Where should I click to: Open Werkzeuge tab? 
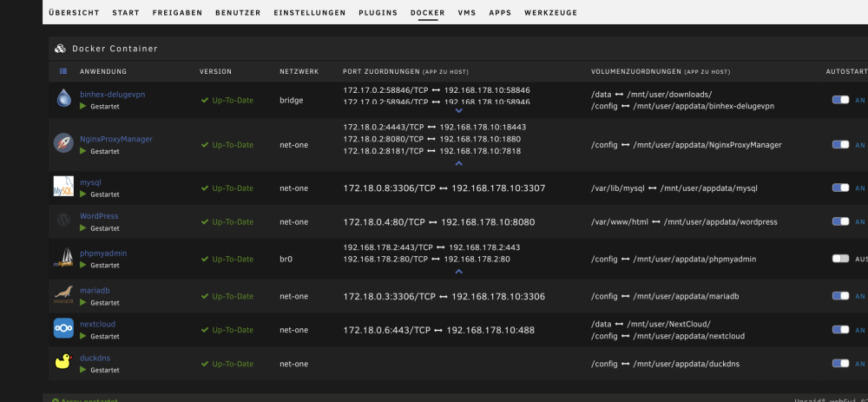(x=551, y=13)
